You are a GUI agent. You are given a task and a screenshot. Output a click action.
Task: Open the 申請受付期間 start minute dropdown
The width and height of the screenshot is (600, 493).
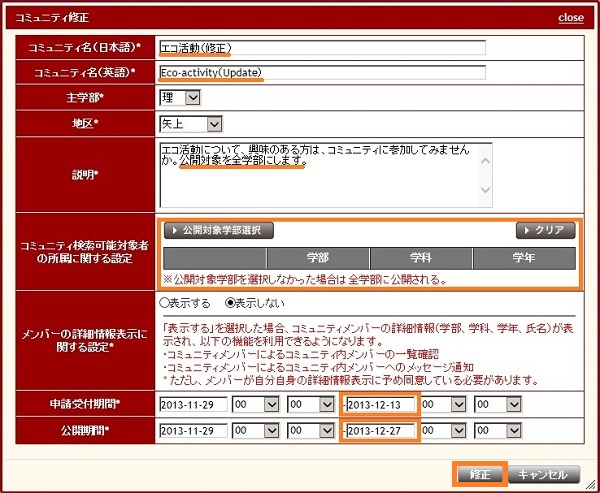point(311,404)
